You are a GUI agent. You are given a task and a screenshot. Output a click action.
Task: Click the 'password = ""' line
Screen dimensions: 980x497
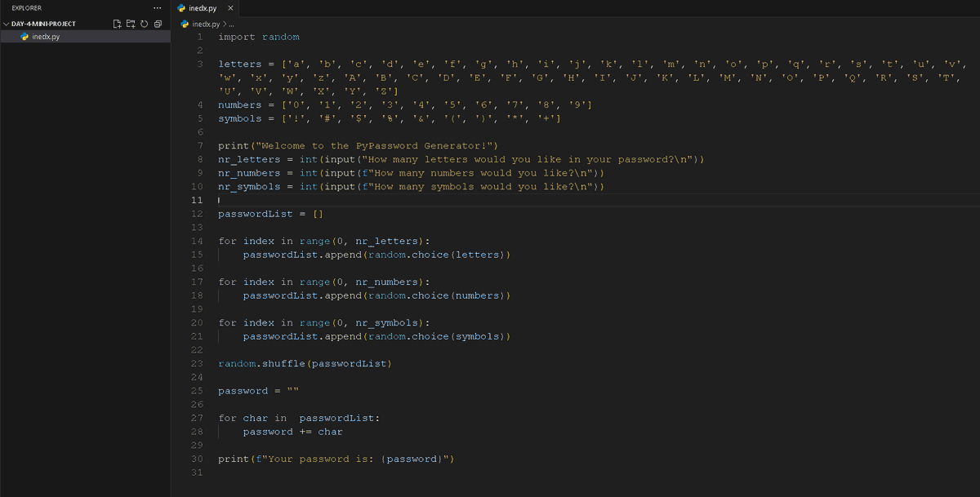[259, 391]
